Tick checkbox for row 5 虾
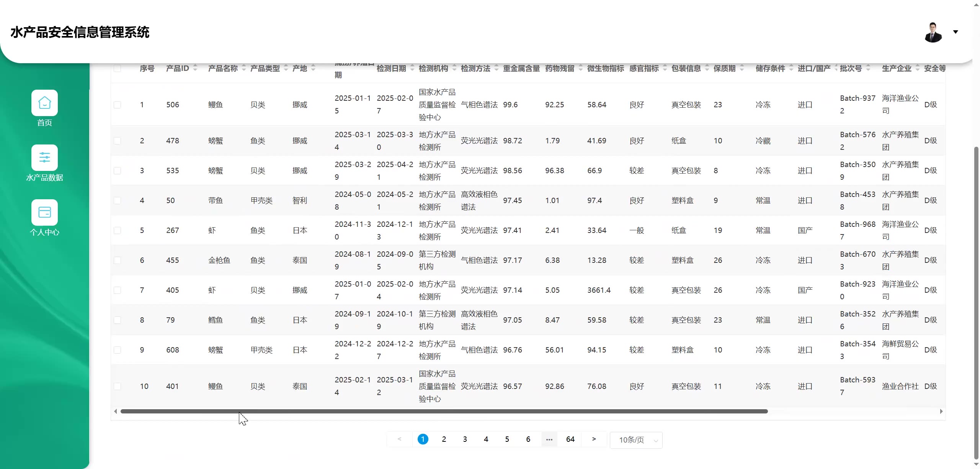 118,230
